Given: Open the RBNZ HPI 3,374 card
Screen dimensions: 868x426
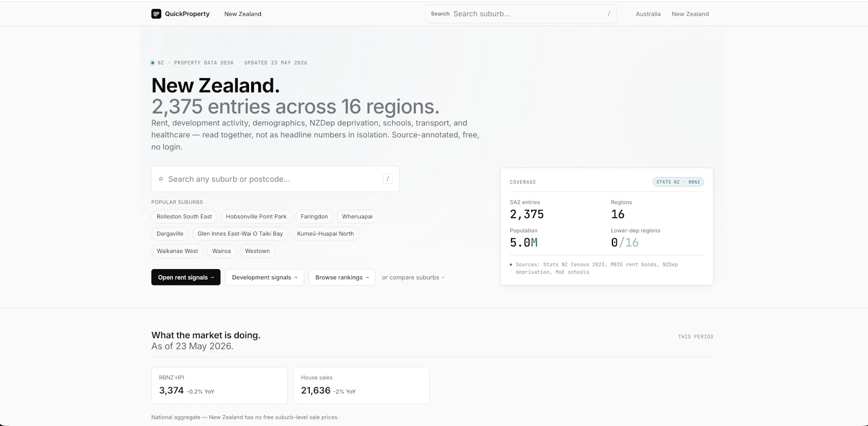Looking at the screenshot, I should [x=219, y=385].
